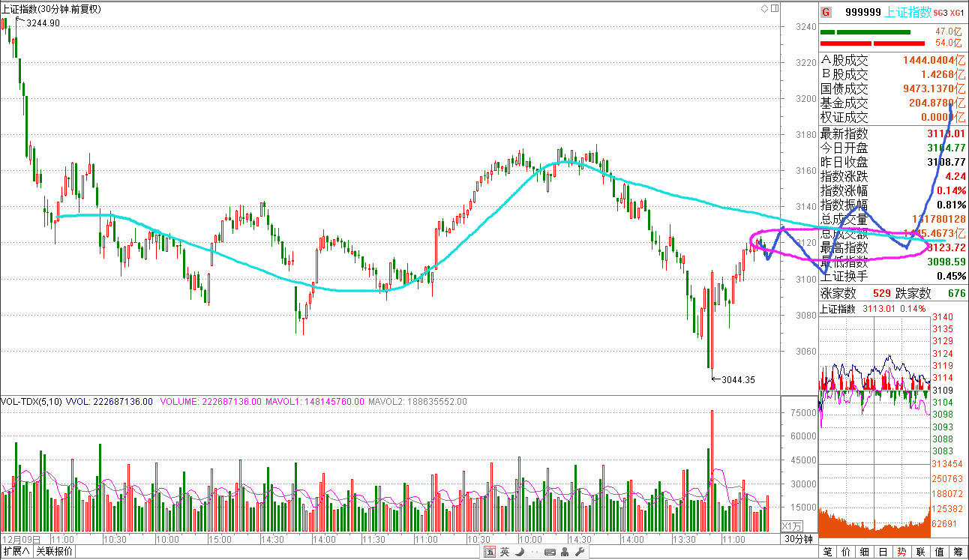This screenshot has height=560, width=969.
Task: Click the 上证指数 name in quote panel
Action: tap(907, 12)
